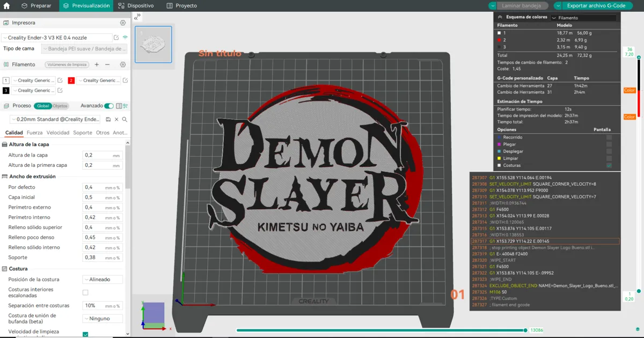Click the upper Color marker on layer slider
644x338 pixels.
pos(630,90)
